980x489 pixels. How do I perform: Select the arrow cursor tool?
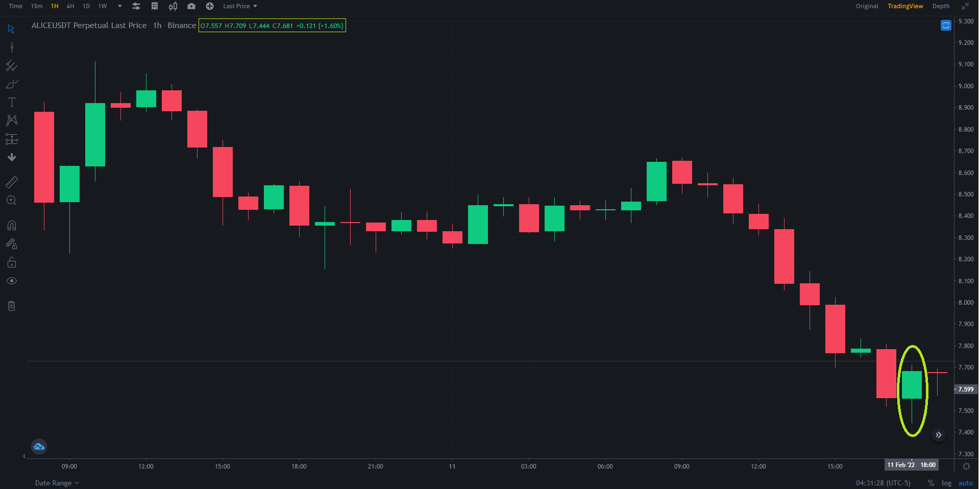point(11,29)
